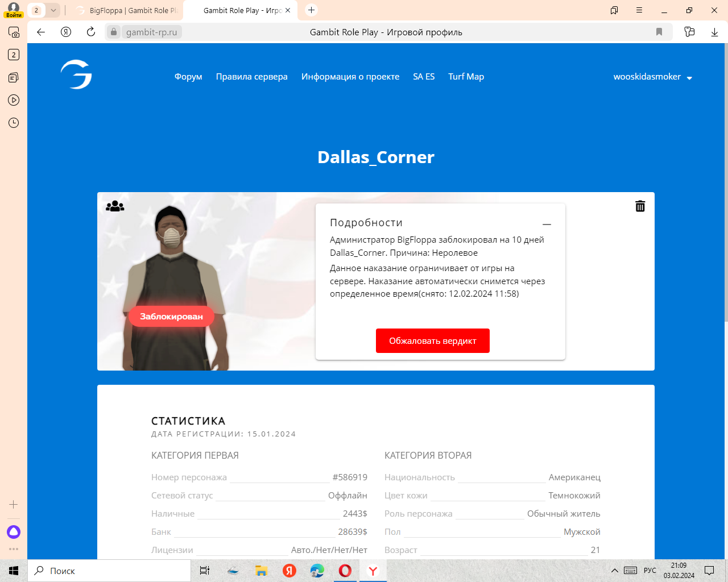Click the Opera icon in taskbar
728x582 pixels.
tap(345, 571)
